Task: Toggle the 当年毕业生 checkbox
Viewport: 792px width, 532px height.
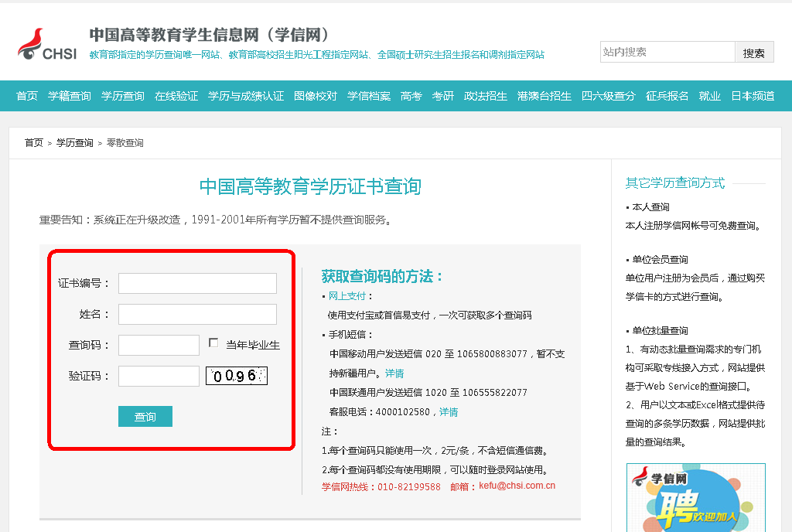Action: [213, 343]
